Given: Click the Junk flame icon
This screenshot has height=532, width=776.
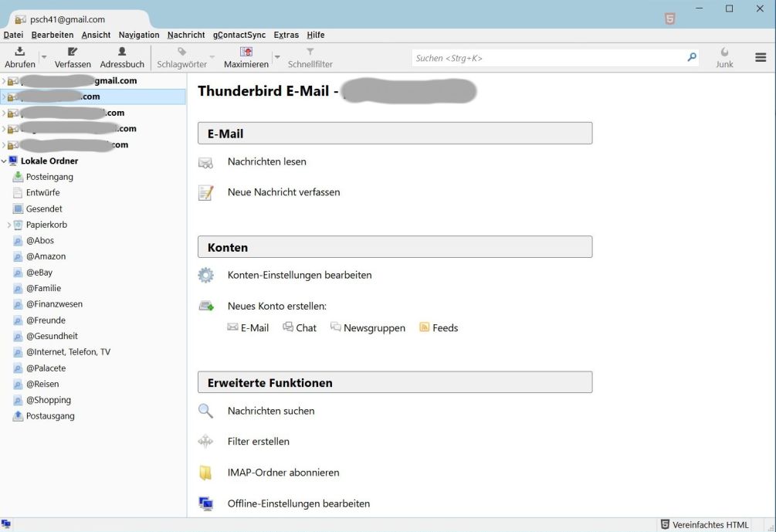Looking at the screenshot, I should 724,52.
